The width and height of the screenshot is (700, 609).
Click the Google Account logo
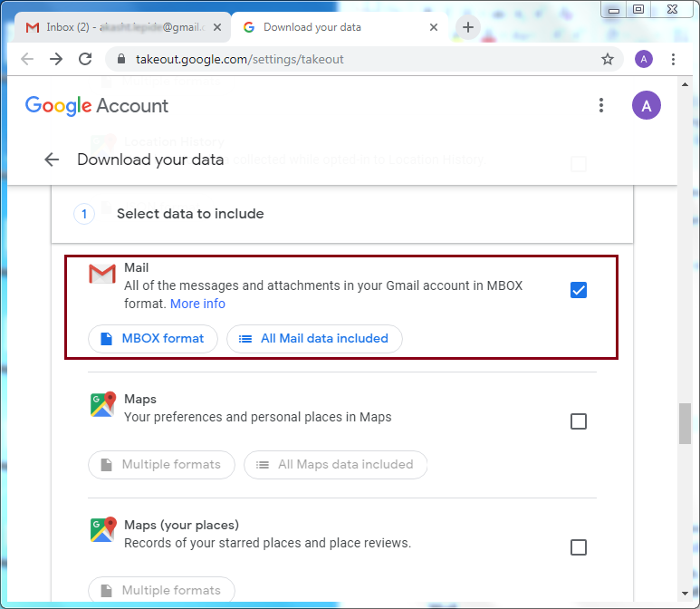[x=97, y=106]
